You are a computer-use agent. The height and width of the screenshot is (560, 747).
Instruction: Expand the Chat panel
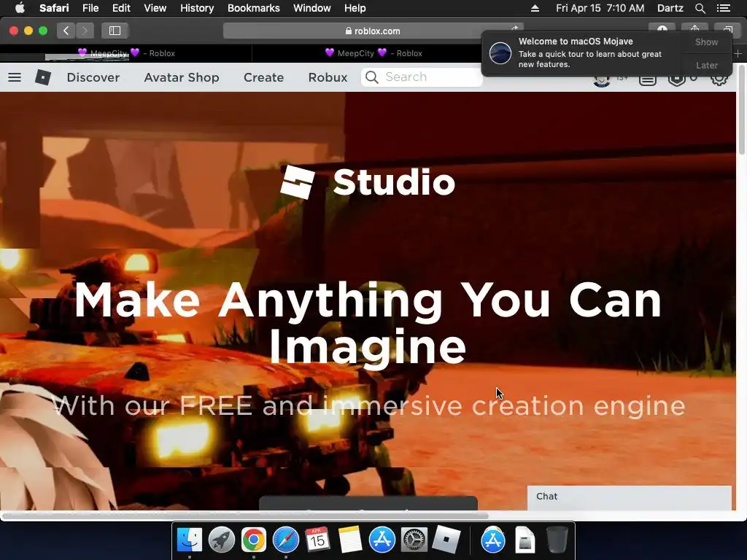pos(630,497)
